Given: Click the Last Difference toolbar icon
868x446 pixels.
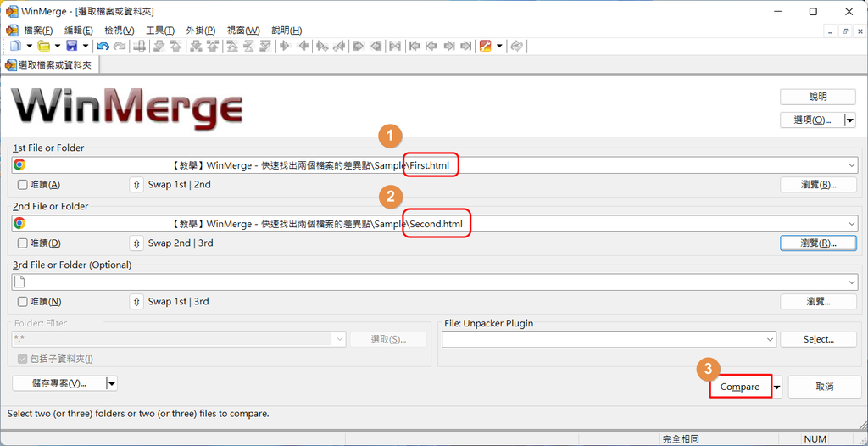Looking at the screenshot, I should [x=265, y=46].
